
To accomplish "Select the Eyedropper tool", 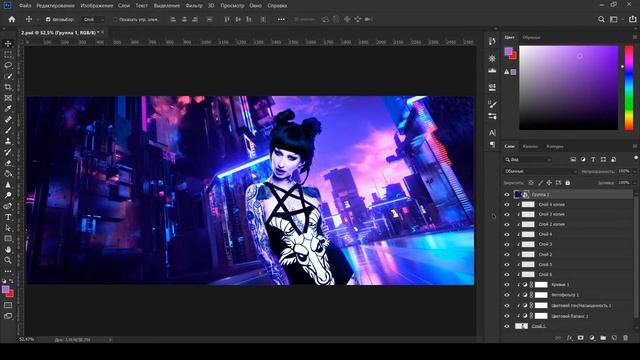I will pos(8,109).
